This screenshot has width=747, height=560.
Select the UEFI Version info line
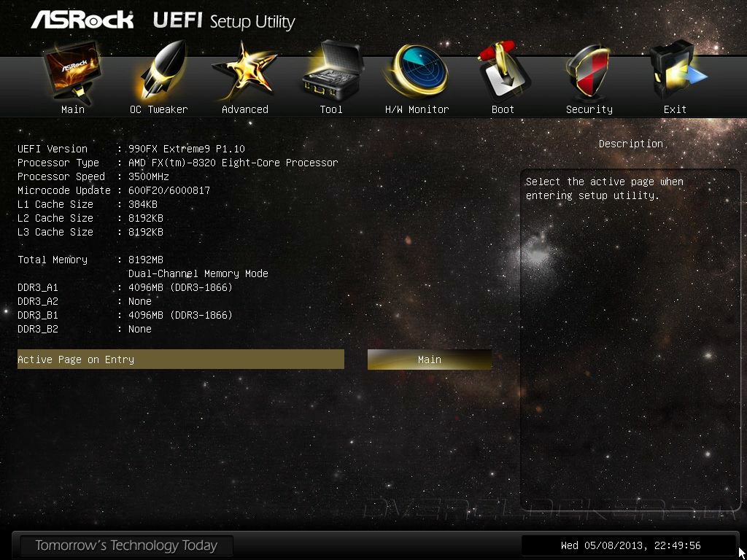pos(131,149)
